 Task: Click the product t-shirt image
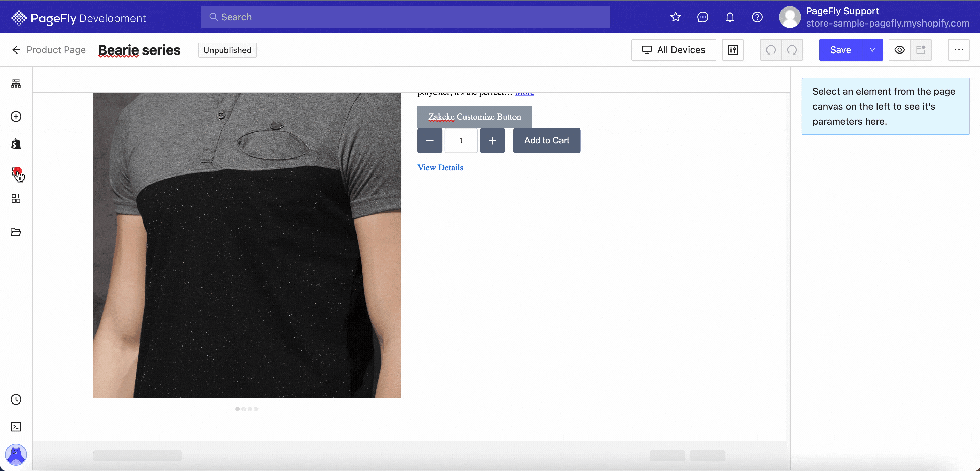pos(247,245)
